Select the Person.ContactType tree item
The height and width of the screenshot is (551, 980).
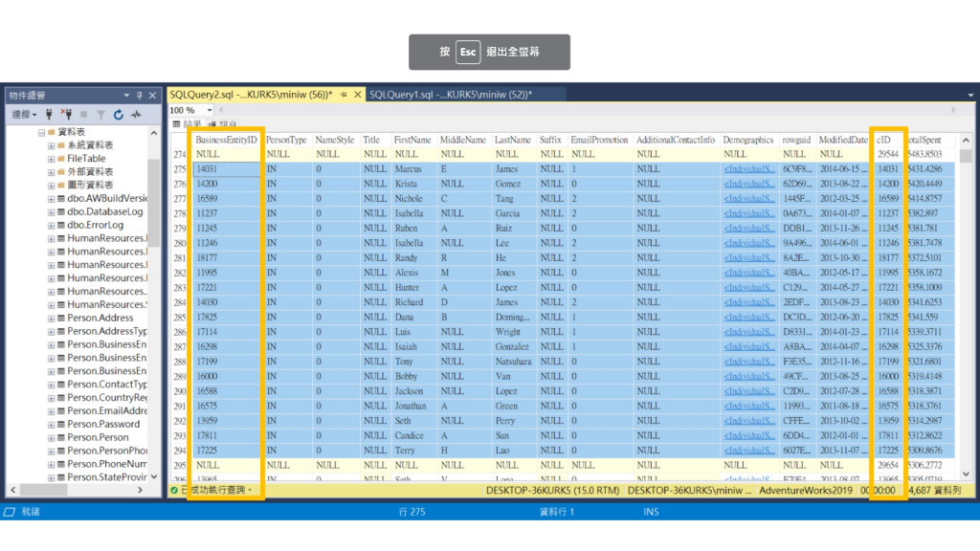point(107,385)
